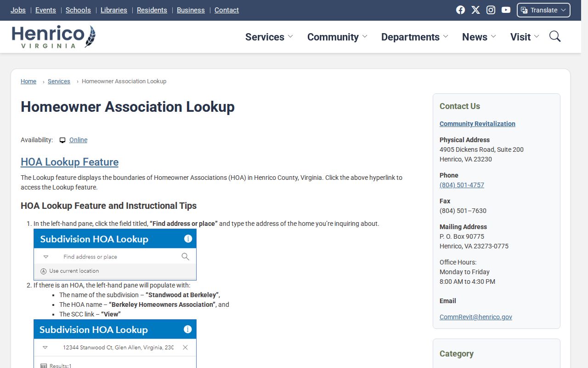588x368 pixels.
Task: Visit the Instagram icon in header
Action: [491, 10]
